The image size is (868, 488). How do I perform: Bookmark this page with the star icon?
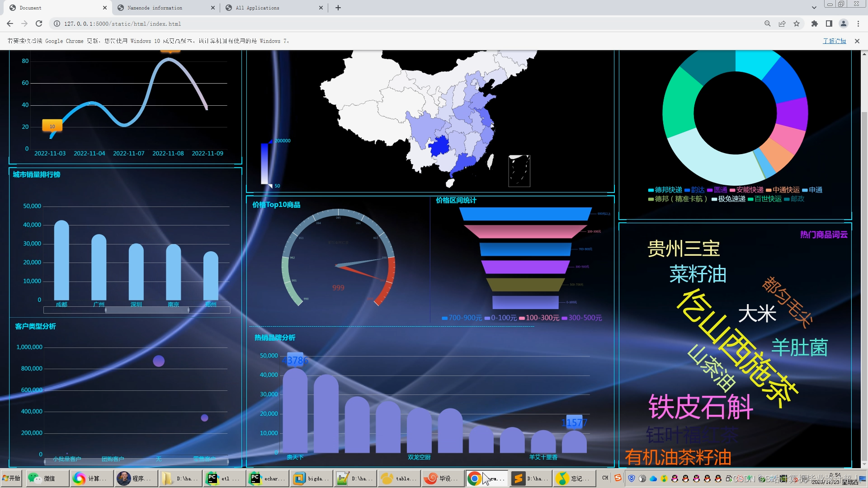[797, 23]
